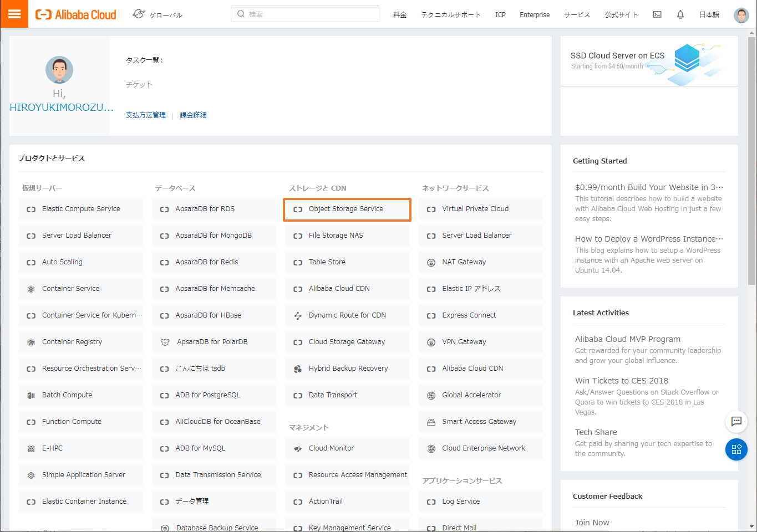Click the Container Service product icon
This screenshot has width=757, height=532.
pyautogui.click(x=31, y=289)
